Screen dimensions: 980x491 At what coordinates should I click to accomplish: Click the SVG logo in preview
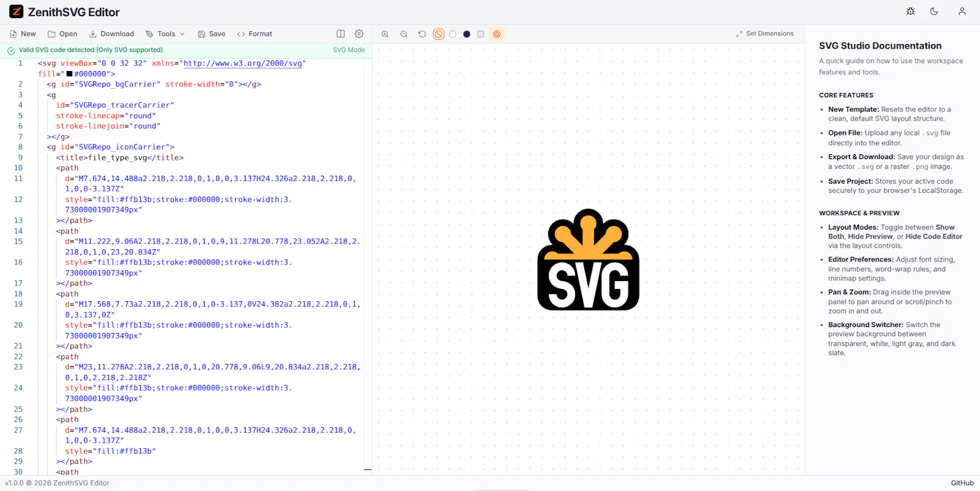588,260
